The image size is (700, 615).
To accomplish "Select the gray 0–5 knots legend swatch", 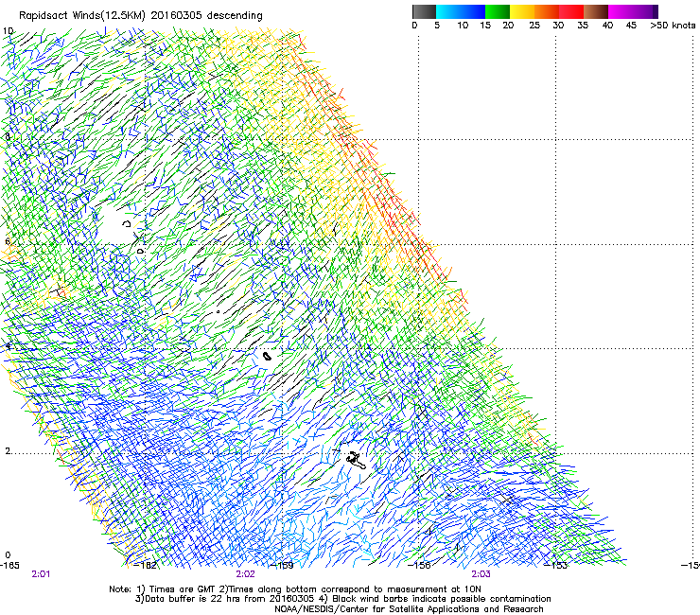I will [424, 11].
